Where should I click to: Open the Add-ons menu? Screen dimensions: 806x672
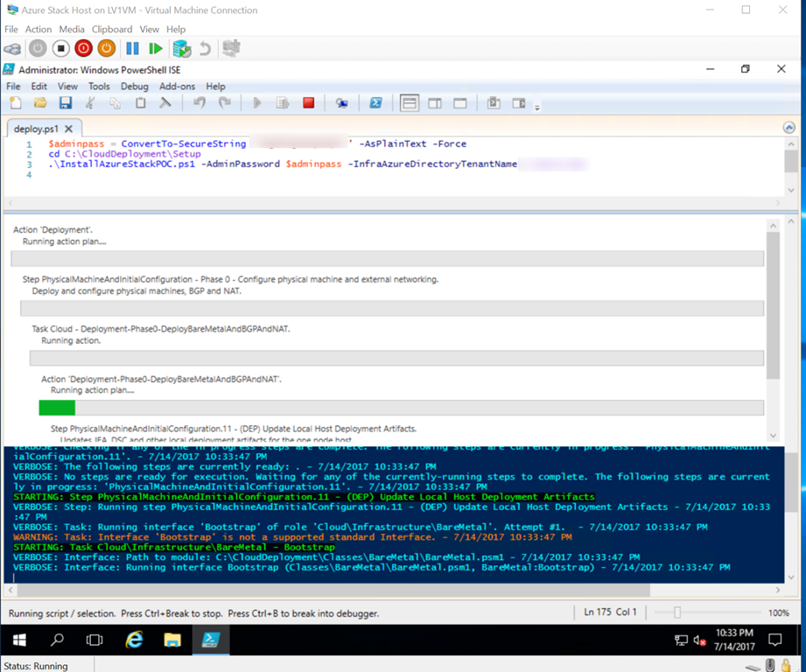(x=177, y=87)
